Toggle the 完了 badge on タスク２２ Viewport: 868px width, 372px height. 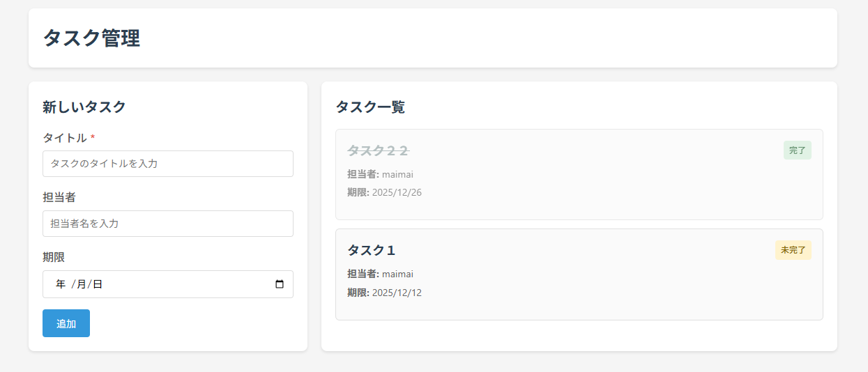[797, 150]
